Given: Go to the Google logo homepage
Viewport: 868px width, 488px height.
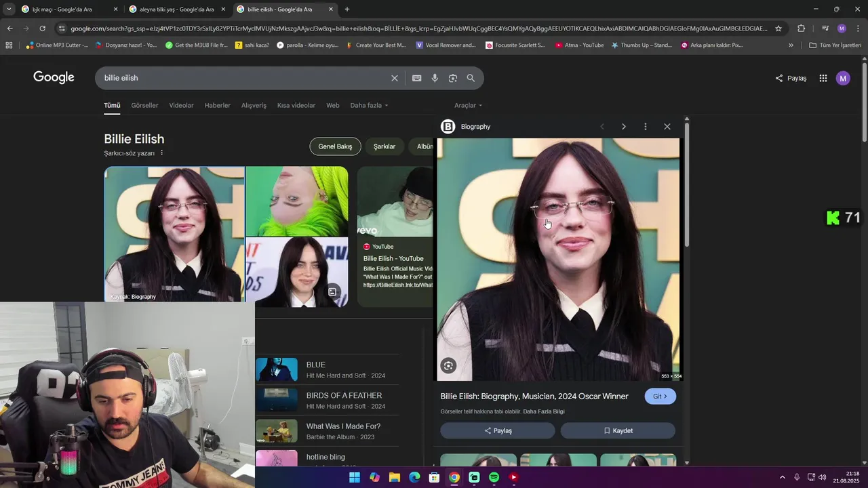Looking at the screenshot, I should click(x=54, y=77).
